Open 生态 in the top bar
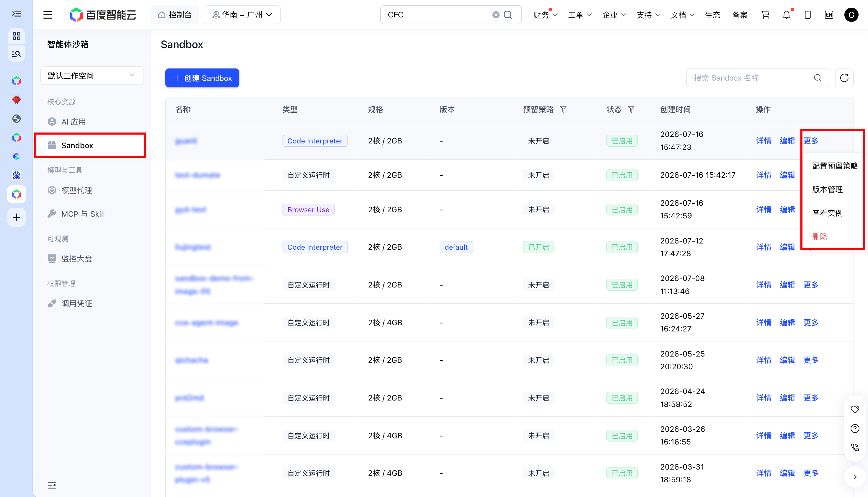 tap(712, 15)
